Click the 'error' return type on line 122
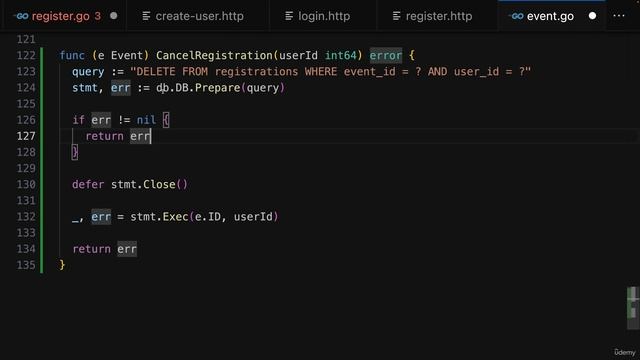This screenshot has width=640, height=360. (x=386, y=55)
